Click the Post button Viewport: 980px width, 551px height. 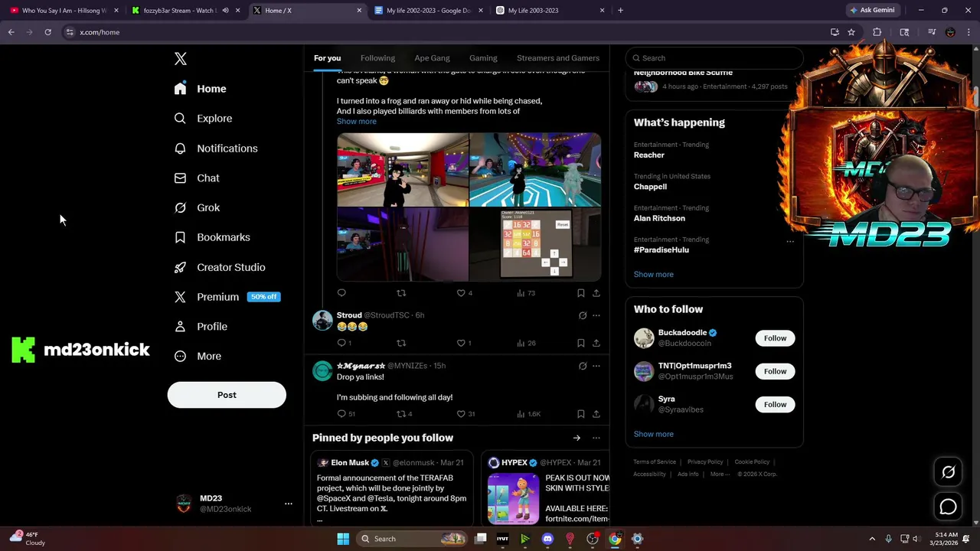[227, 395]
